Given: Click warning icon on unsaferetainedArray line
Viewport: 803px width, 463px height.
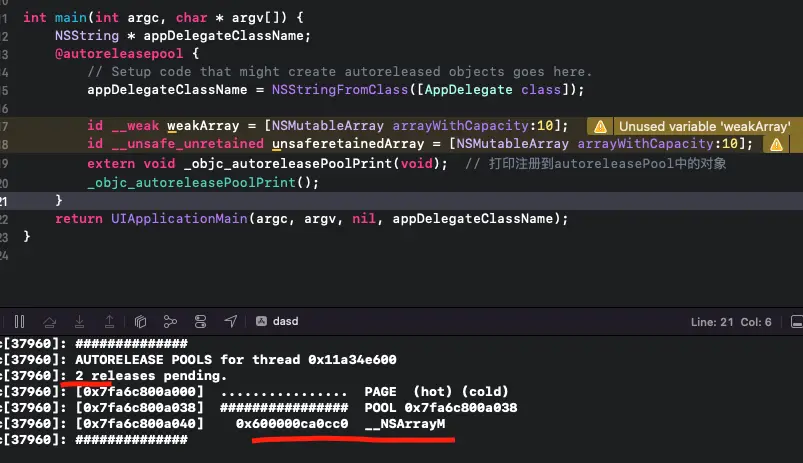Looking at the screenshot, I should [x=774, y=144].
